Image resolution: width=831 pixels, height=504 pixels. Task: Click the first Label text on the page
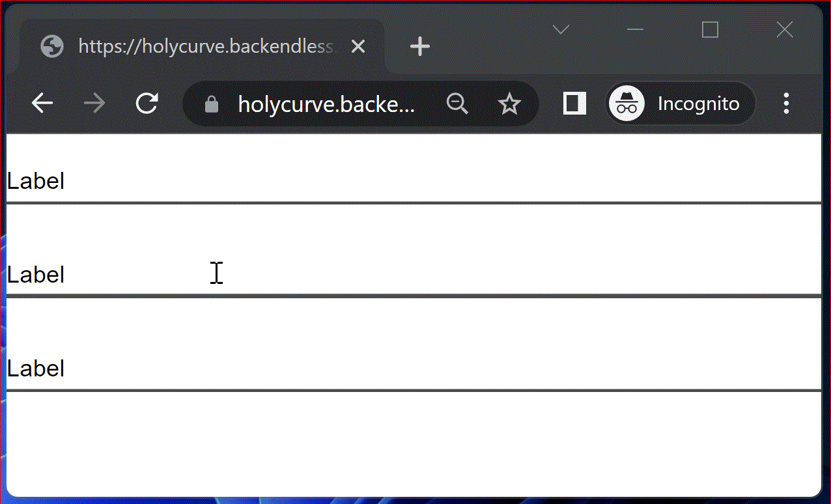pos(35,181)
